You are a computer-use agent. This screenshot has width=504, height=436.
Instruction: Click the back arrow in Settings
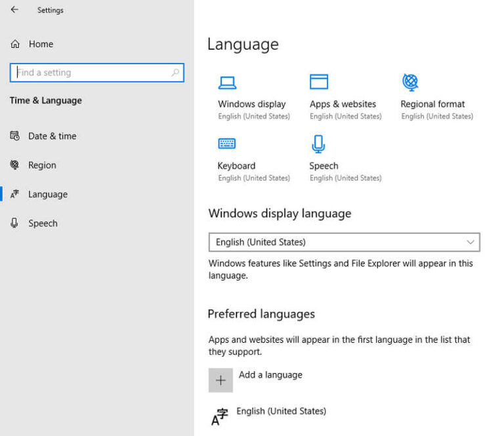[x=14, y=10]
